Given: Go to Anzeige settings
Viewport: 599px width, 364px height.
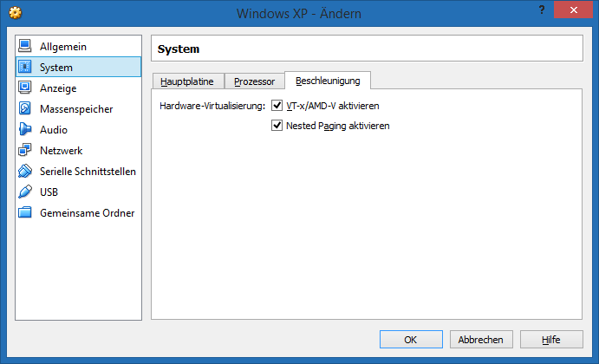Looking at the screenshot, I should pyautogui.click(x=78, y=88).
